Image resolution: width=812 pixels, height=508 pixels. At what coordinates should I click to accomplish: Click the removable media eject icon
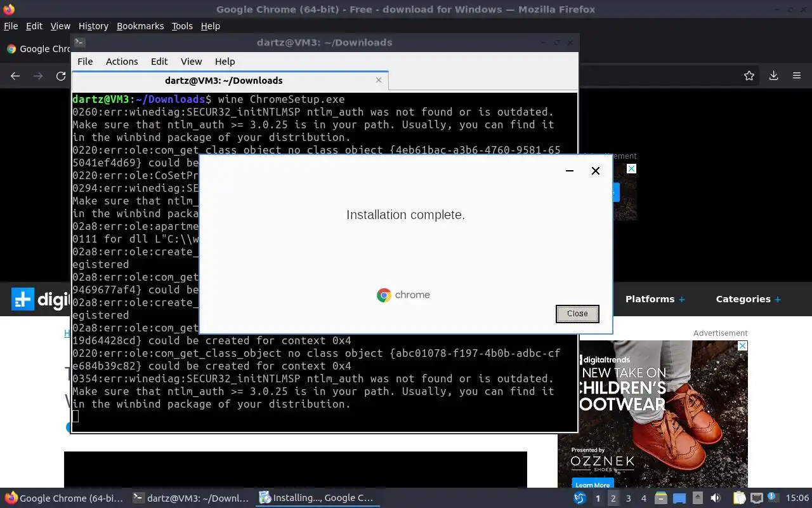tap(698, 498)
